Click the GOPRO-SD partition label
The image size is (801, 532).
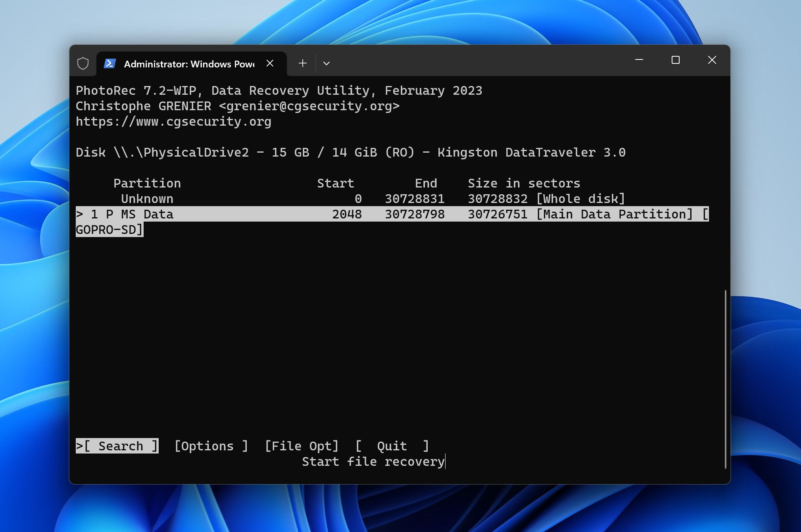[x=109, y=230]
